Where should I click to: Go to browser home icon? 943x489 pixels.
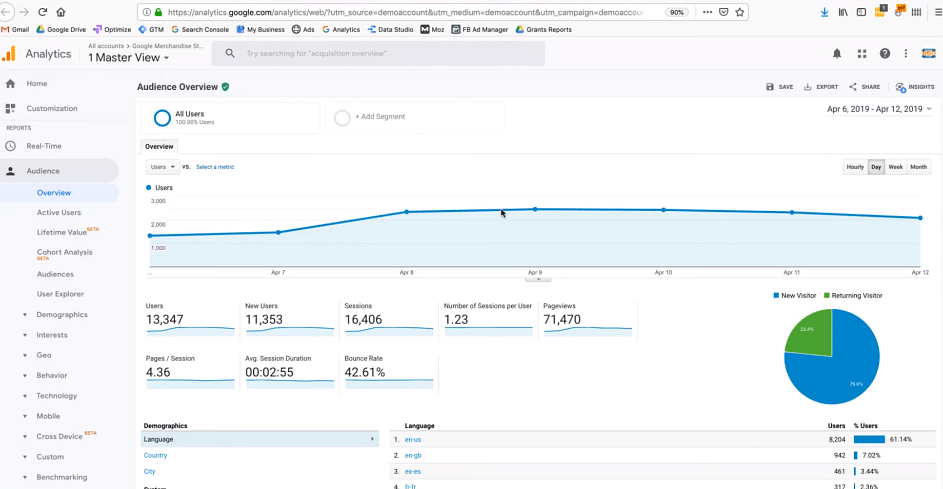(61, 12)
